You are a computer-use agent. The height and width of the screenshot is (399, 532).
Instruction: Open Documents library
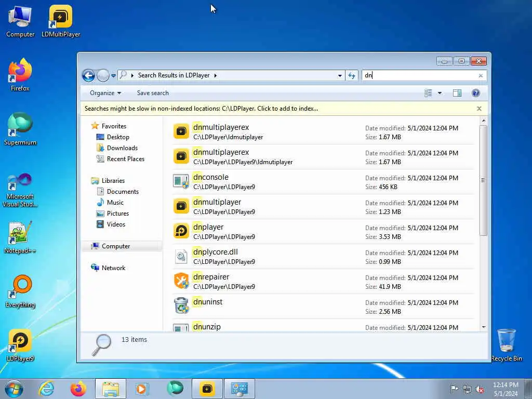[123, 192]
